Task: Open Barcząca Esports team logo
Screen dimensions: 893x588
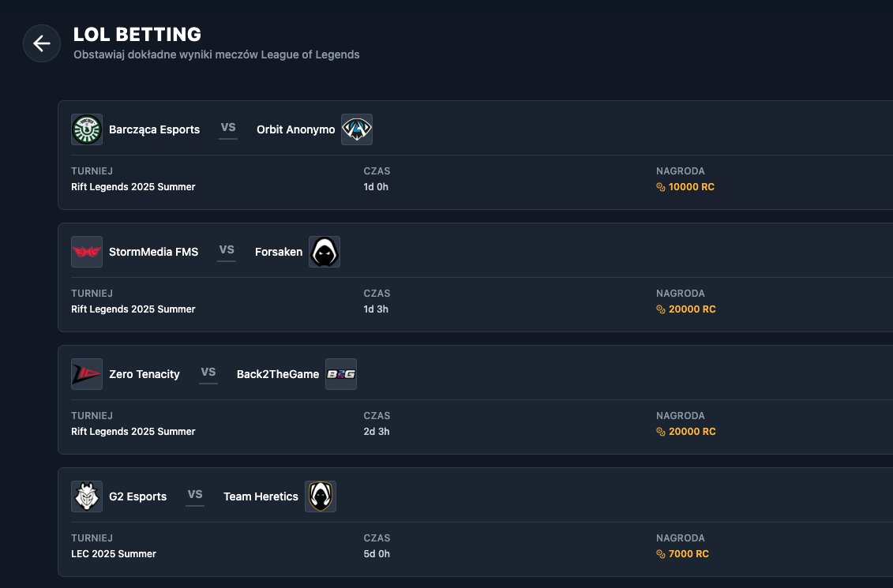Action: [x=87, y=129]
